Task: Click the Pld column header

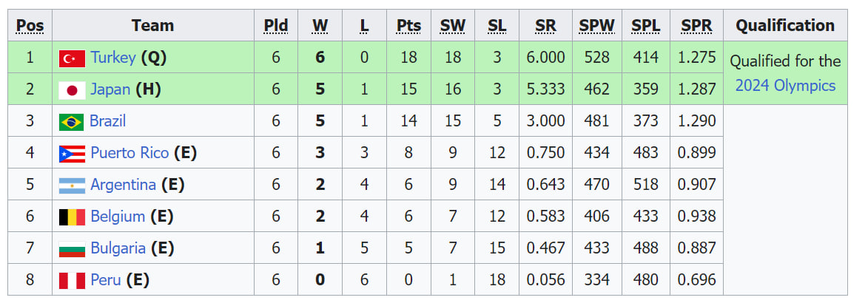Action: 276,25
